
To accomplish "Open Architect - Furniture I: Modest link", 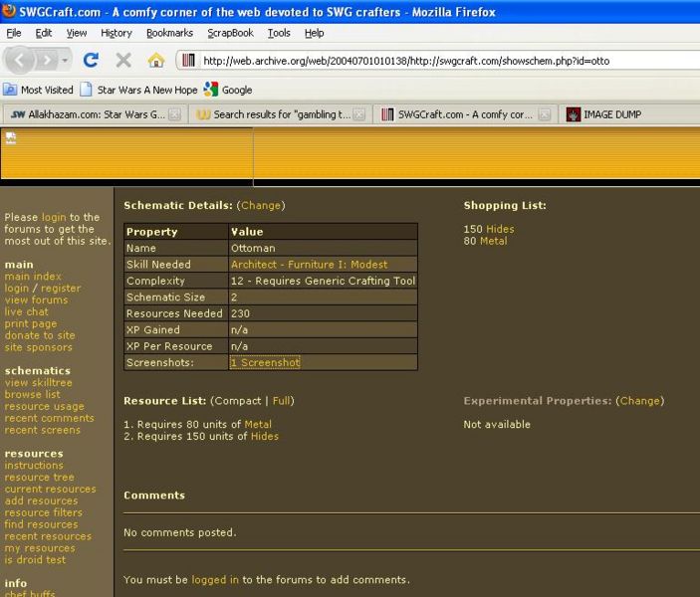I will click(309, 265).
